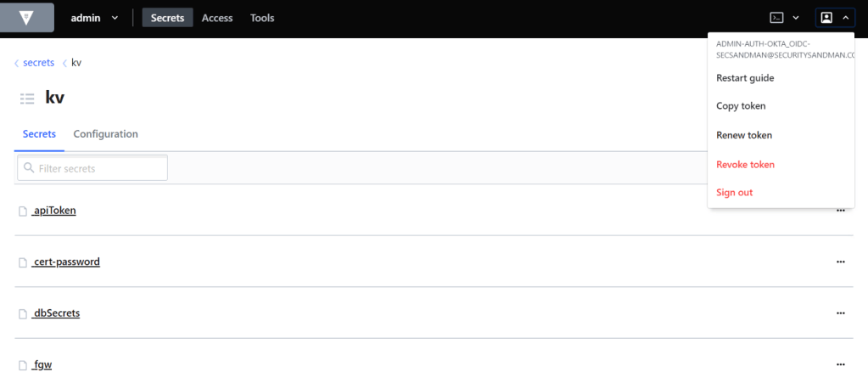Image resolution: width=868 pixels, height=372 pixels.
Task: Open the console terminal icon
Action: coord(776,18)
